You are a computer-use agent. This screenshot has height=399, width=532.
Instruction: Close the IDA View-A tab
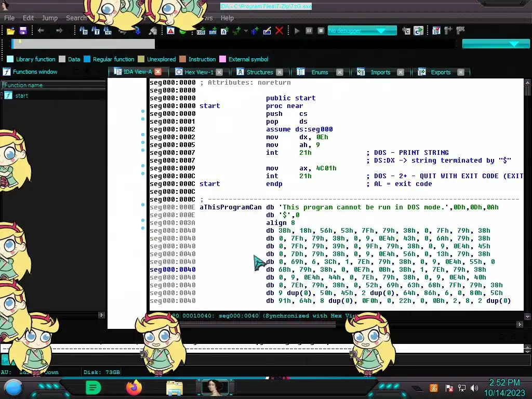coord(158,72)
